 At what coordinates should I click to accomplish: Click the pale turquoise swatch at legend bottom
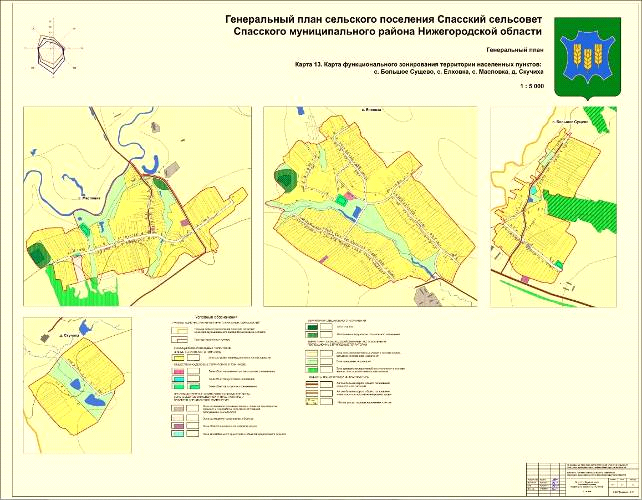(179, 433)
